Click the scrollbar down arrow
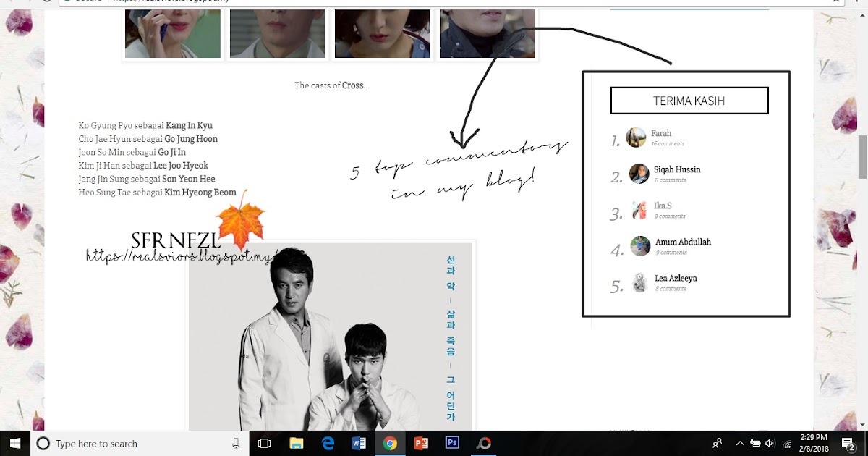The height and width of the screenshot is (456, 868). click(x=861, y=424)
